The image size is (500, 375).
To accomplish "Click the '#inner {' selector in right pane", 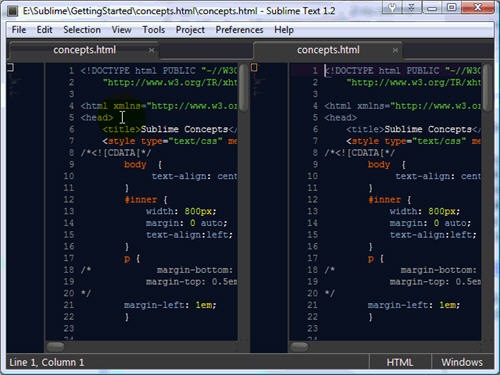I will 390,200.
